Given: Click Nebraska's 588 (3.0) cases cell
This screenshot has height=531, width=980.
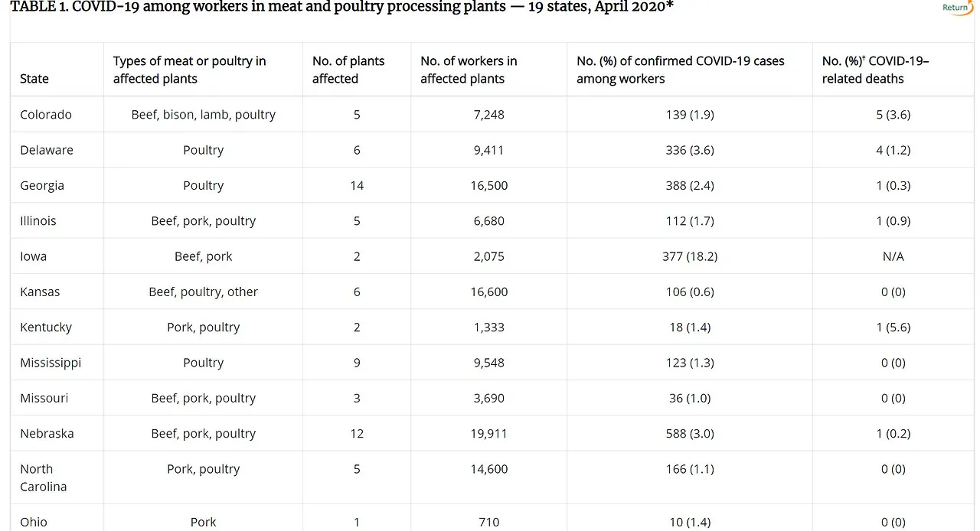Looking at the screenshot, I should coord(689,433).
